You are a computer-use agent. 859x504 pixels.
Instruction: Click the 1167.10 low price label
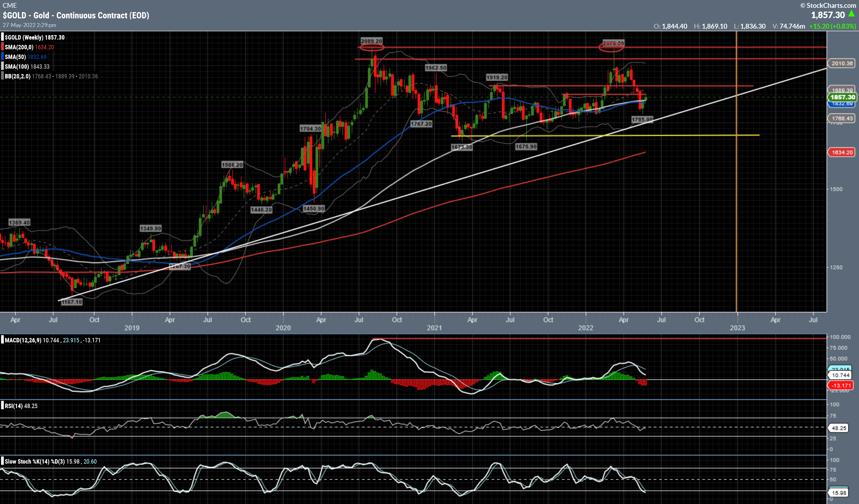[x=72, y=302]
